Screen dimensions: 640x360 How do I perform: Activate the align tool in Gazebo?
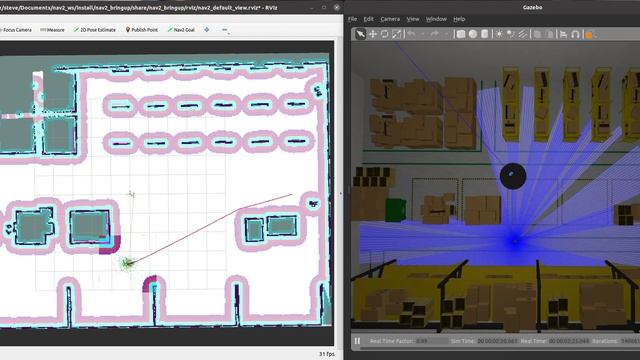coord(563,34)
